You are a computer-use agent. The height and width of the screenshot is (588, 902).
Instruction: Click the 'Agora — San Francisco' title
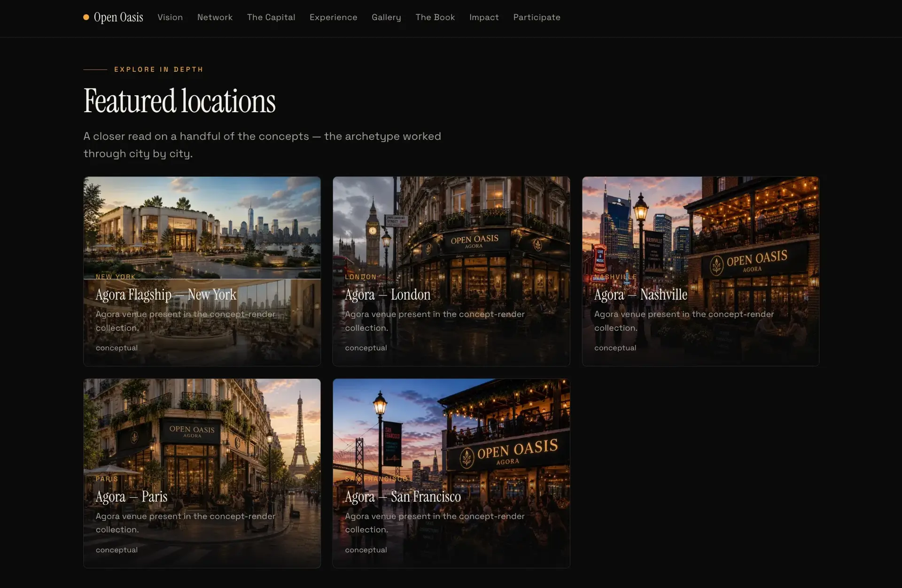[403, 496]
